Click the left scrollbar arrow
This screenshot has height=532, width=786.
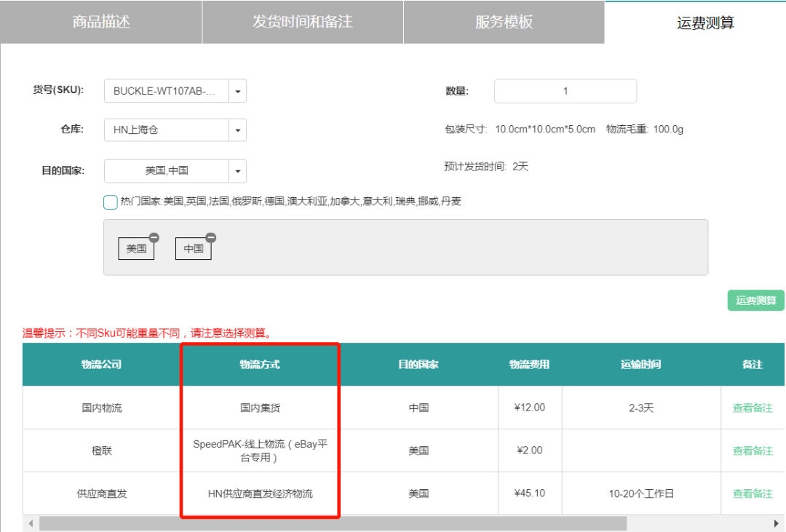31,523
